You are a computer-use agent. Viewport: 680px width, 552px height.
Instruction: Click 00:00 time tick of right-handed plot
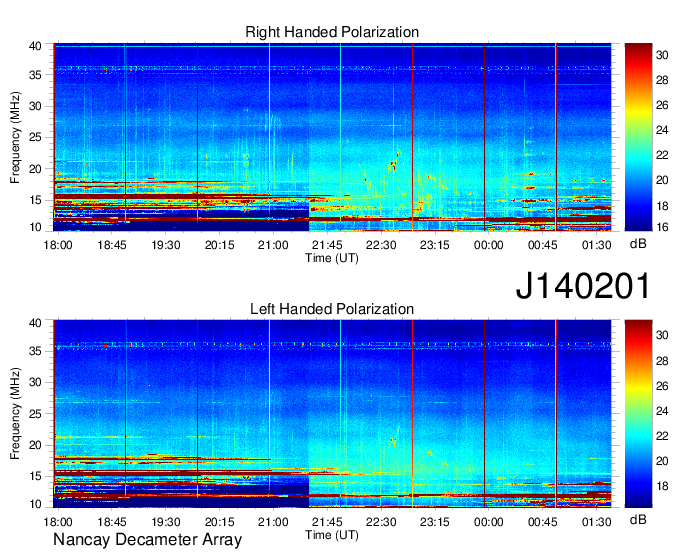489,245
